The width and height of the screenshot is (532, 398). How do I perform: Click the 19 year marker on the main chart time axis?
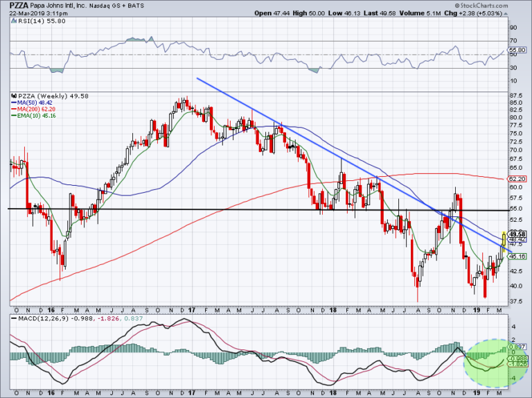477,310
